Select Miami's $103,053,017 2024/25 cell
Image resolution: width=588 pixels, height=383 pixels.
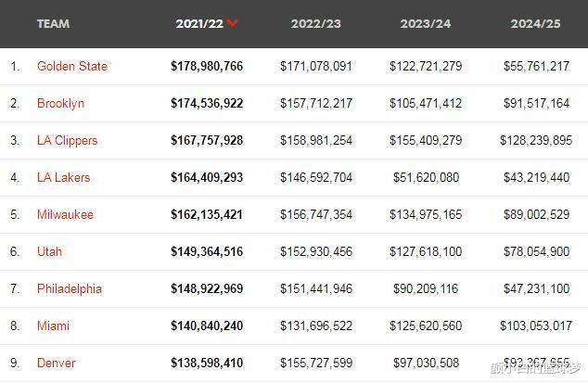coord(536,326)
